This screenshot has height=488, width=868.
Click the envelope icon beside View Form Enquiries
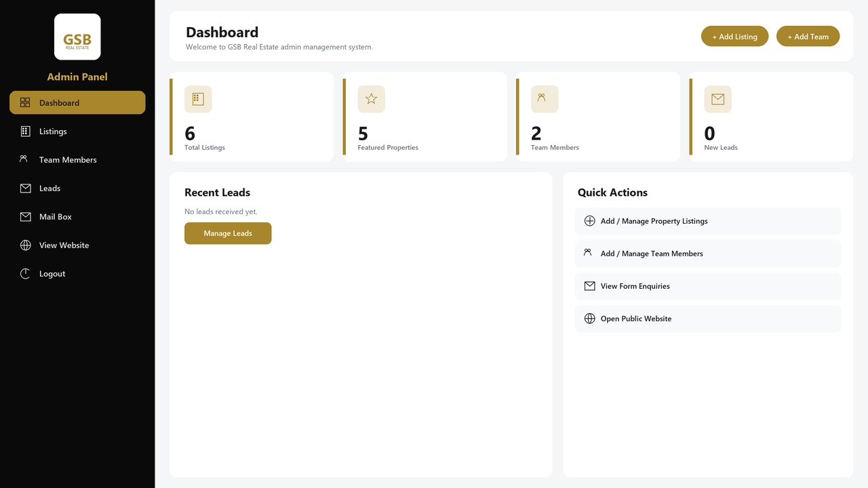tap(590, 286)
